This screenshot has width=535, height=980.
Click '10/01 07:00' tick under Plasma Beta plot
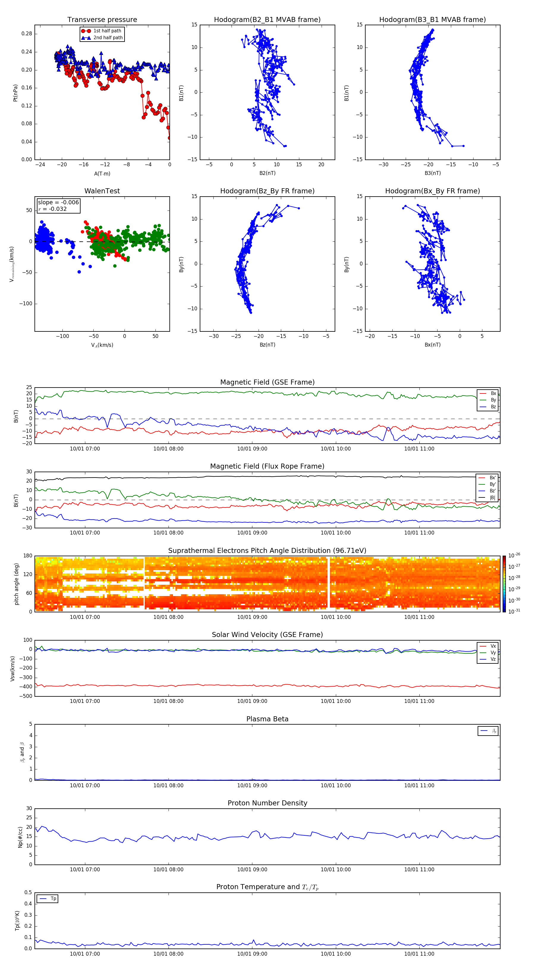pos(85,785)
